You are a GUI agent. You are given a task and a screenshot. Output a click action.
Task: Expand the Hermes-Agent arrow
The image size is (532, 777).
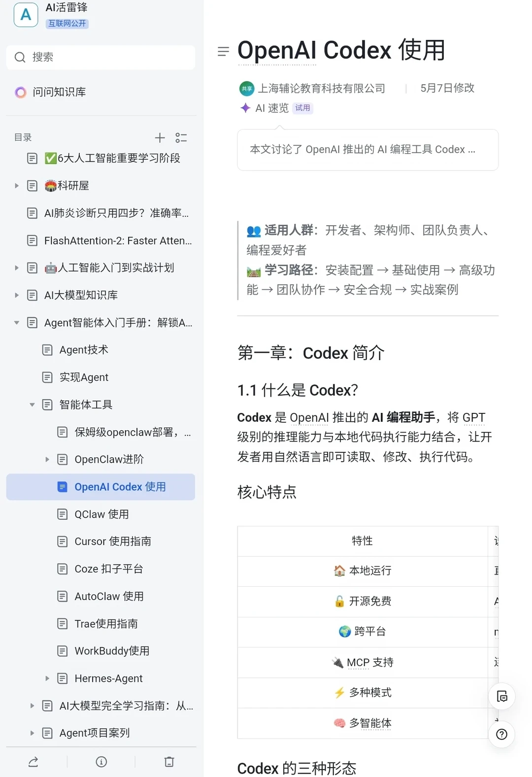[x=47, y=678]
